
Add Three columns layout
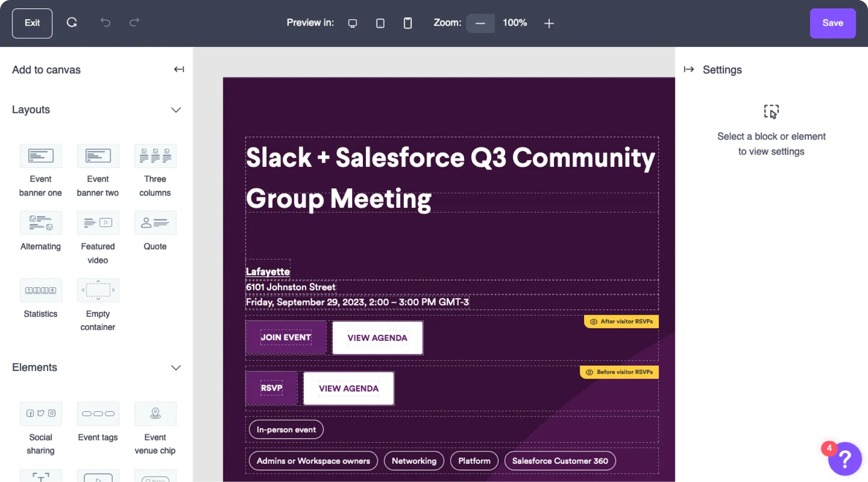coord(155,171)
